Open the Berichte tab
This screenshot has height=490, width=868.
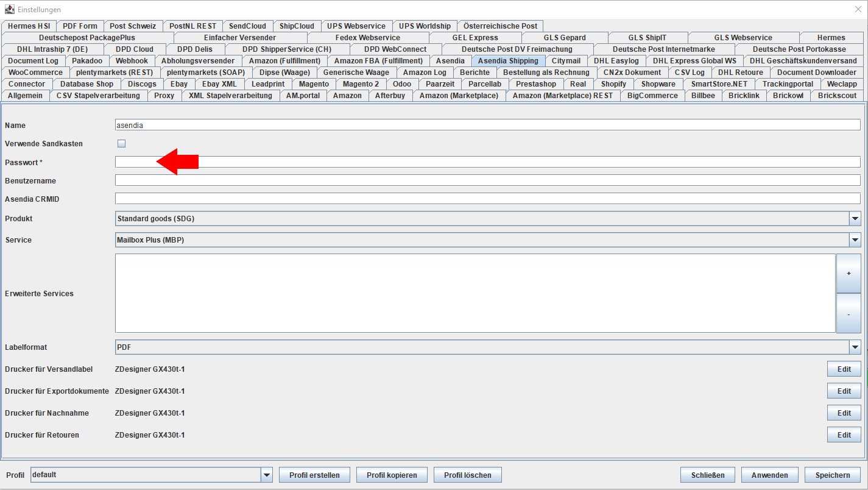475,73
